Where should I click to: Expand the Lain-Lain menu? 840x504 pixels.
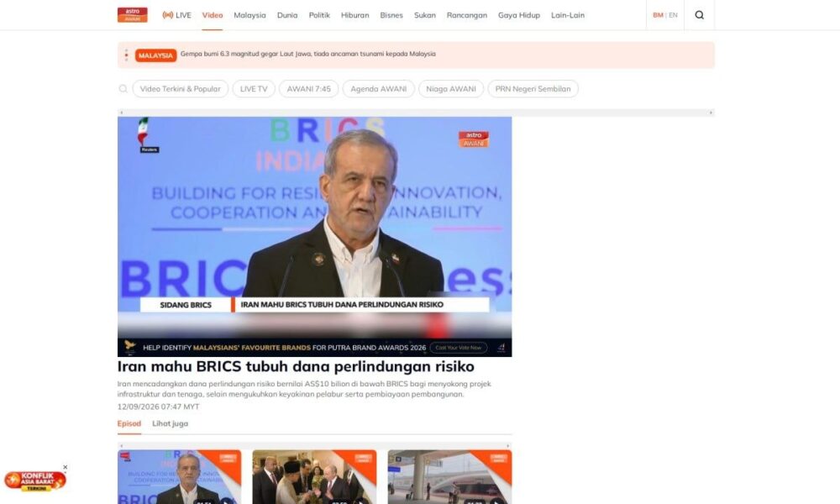[x=568, y=15]
